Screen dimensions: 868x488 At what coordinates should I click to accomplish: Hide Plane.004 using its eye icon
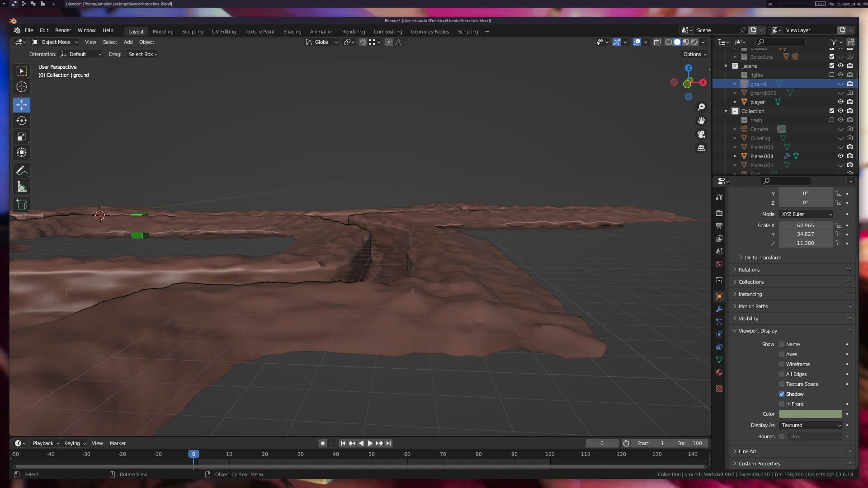tap(840, 156)
